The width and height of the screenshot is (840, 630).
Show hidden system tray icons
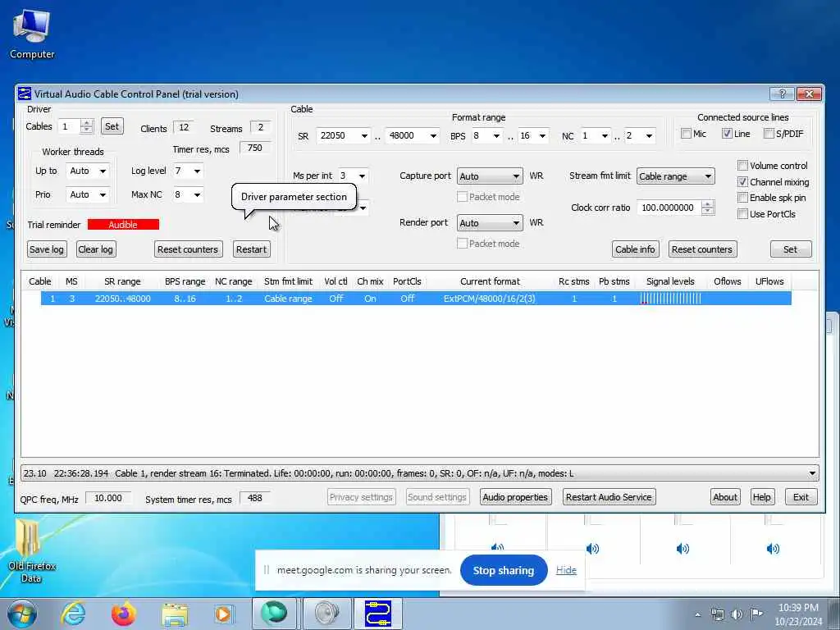(x=697, y=614)
